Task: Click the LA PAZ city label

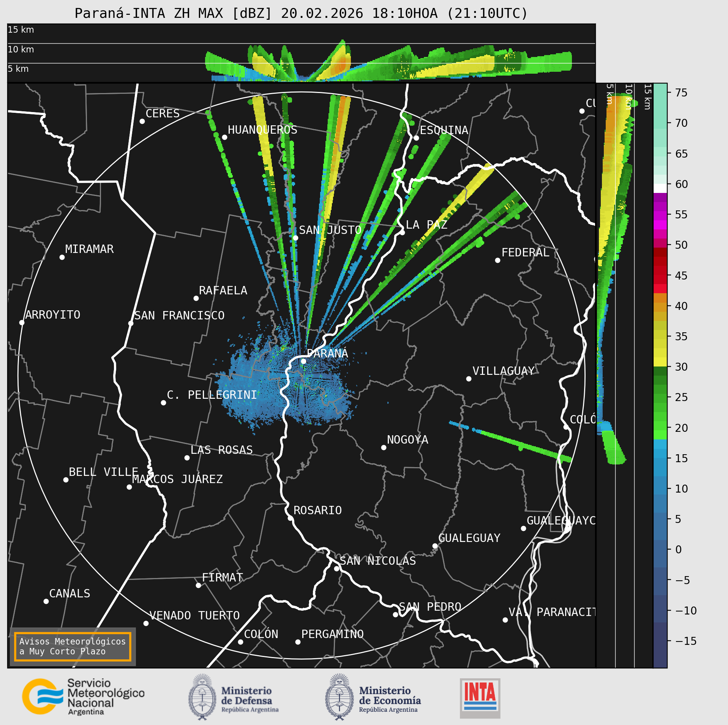Action: click(426, 225)
